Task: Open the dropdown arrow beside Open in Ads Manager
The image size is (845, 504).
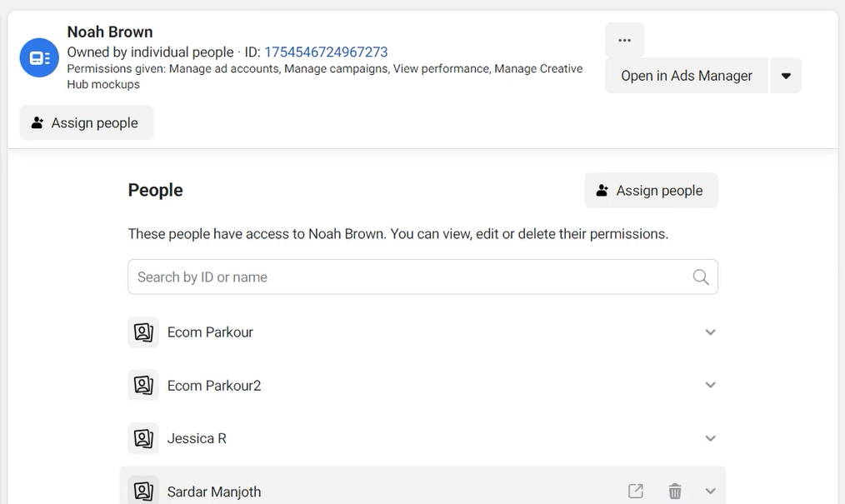Action: 787,76
